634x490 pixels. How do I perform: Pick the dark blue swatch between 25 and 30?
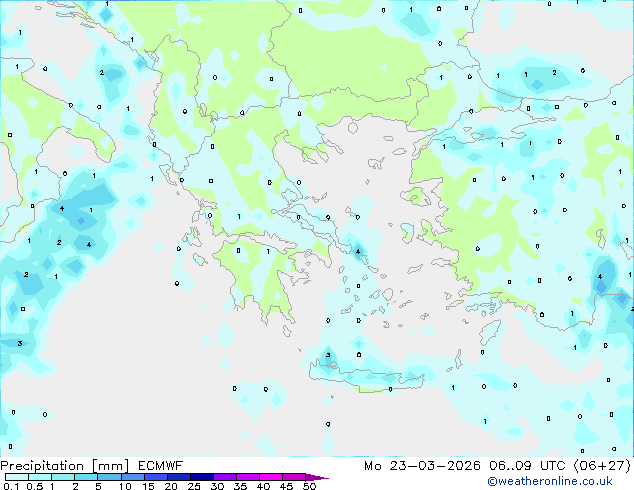point(201,477)
